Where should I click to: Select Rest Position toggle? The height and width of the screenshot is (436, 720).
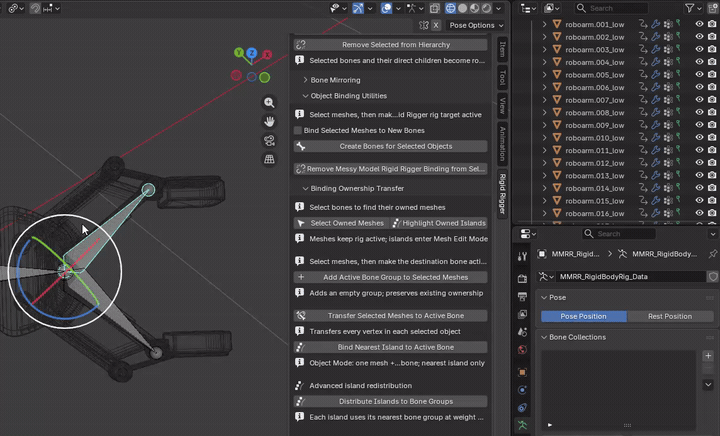[x=670, y=316]
